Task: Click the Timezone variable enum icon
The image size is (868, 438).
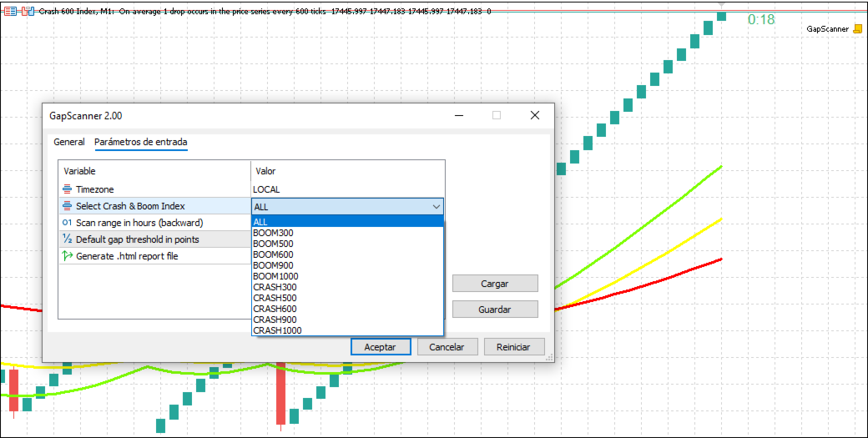Action: pos(67,189)
